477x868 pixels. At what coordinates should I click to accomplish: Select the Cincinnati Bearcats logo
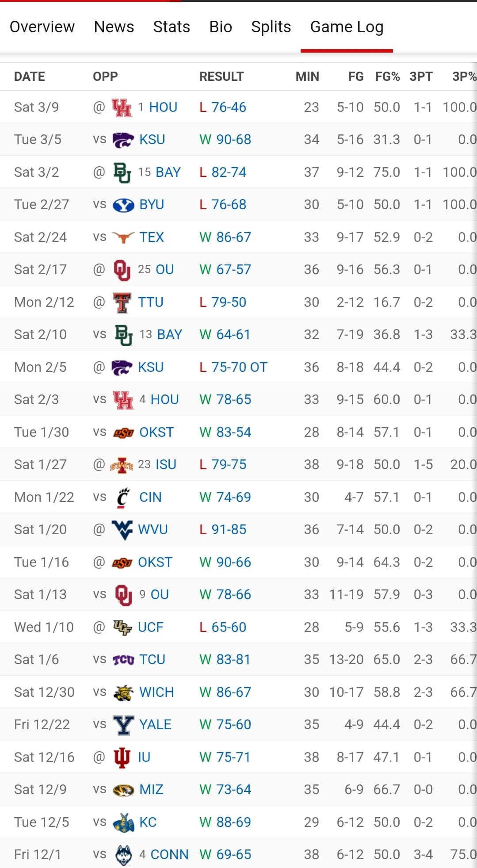click(x=123, y=497)
